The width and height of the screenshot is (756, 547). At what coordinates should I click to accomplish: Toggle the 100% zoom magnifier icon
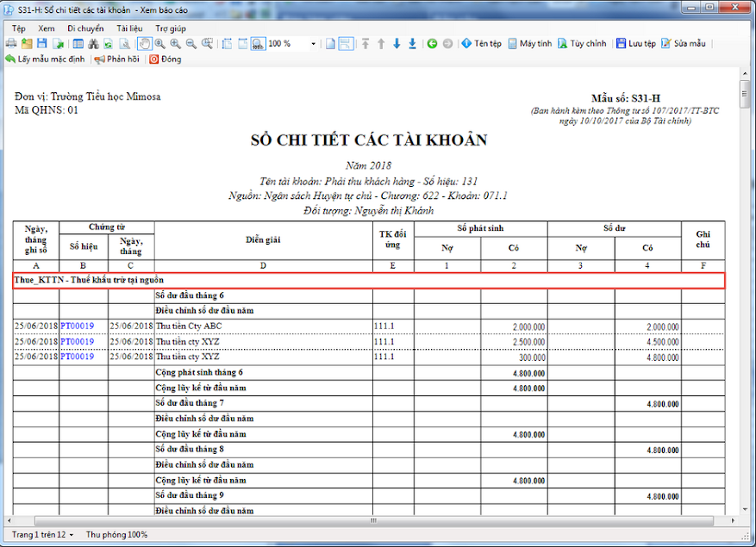click(258, 44)
